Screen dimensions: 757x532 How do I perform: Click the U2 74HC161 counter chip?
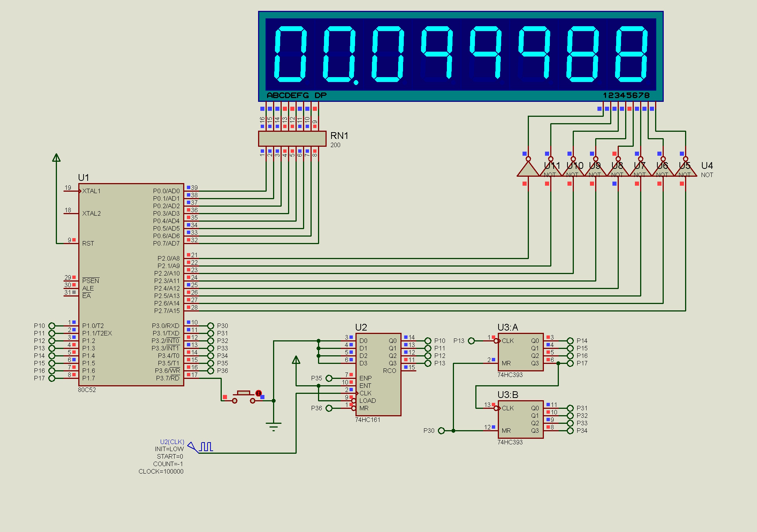point(378,374)
